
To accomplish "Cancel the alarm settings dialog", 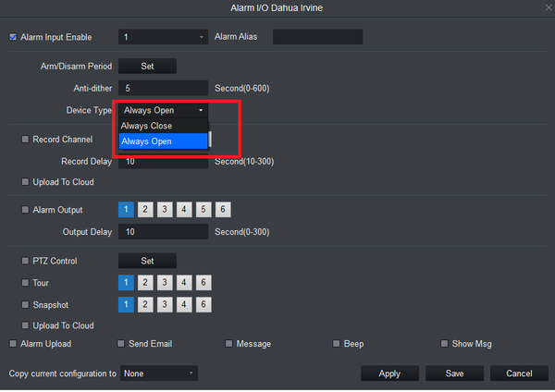I will [519, 374].
